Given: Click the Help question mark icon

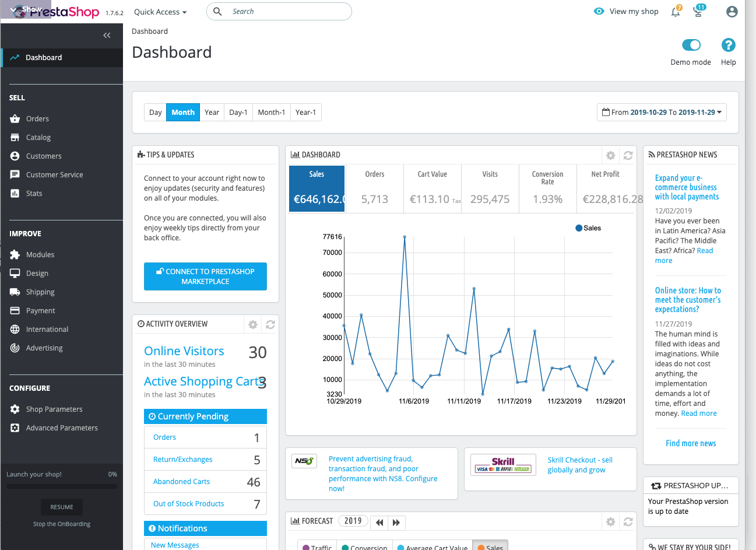Looking at the screenshot, I should click(x=728, y=45).
